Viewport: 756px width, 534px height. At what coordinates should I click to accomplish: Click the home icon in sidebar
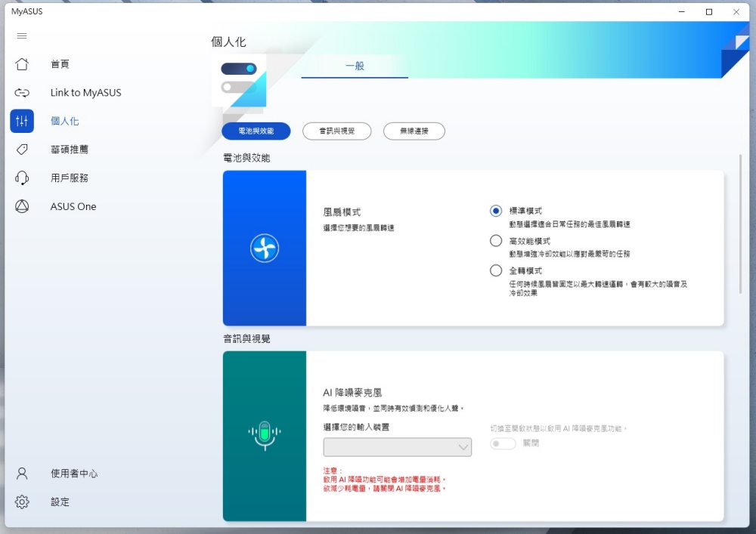coord(22,64)
